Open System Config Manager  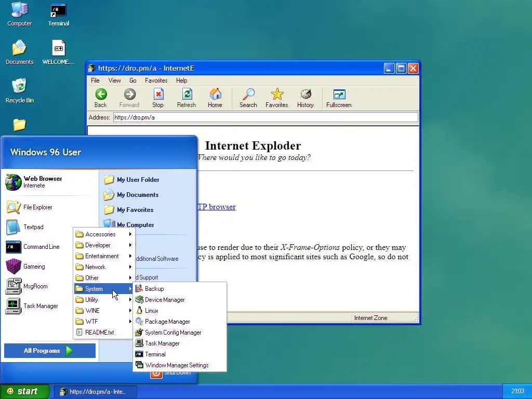[180, 332]
